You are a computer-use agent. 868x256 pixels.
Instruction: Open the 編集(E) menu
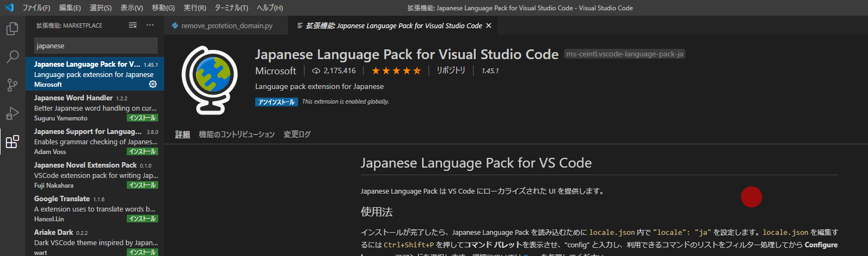pos(70,8)
